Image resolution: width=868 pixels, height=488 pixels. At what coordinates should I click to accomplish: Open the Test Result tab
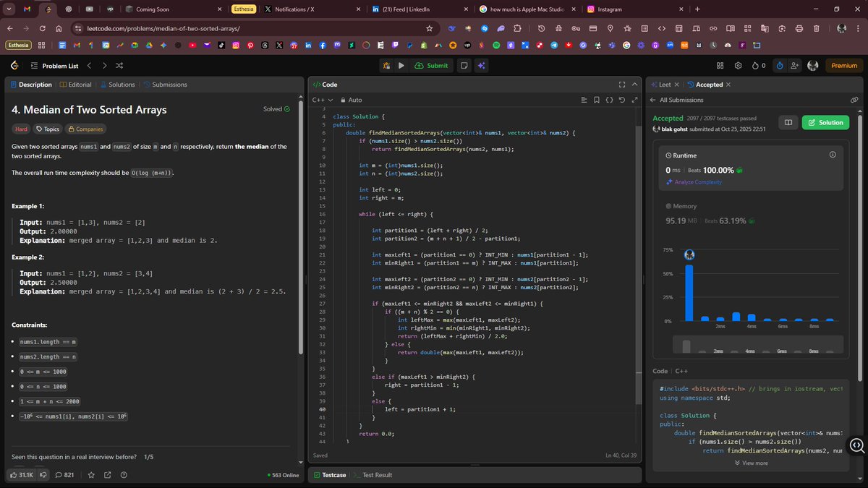pyautogui.click(x=373, y=475)
